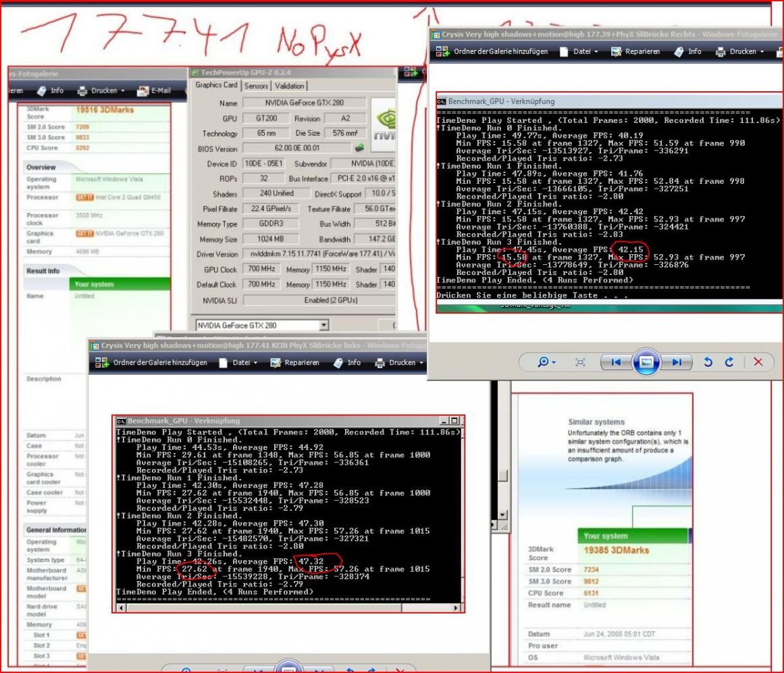
Task: Click the NVIDIA SLI value Enabled (2 GPUs)
Action: [319, 300]
